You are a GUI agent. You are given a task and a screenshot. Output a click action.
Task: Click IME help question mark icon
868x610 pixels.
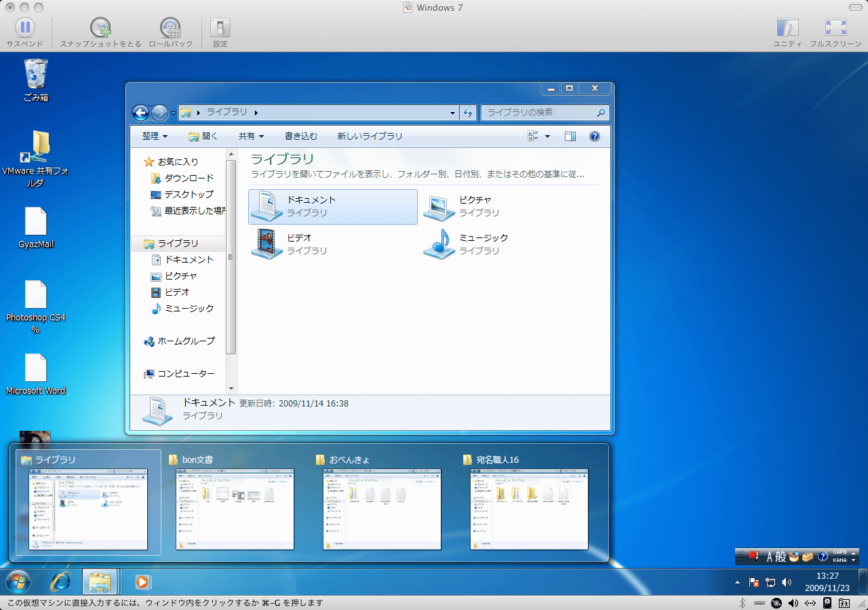point(823,556)
